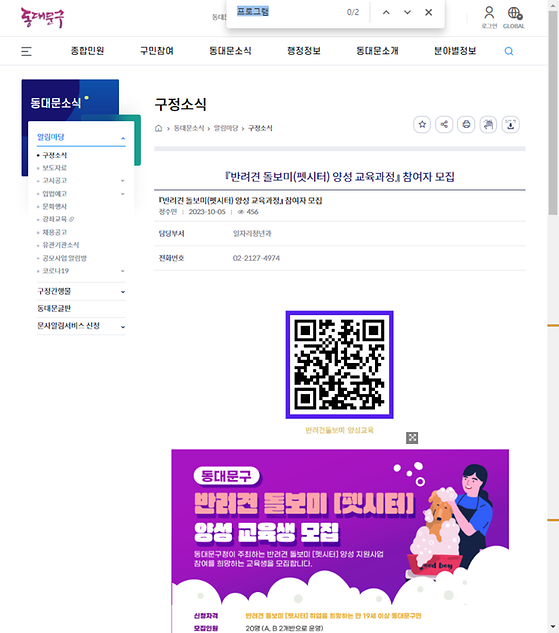Click phone number 02-2127-4974

[256, 258]
